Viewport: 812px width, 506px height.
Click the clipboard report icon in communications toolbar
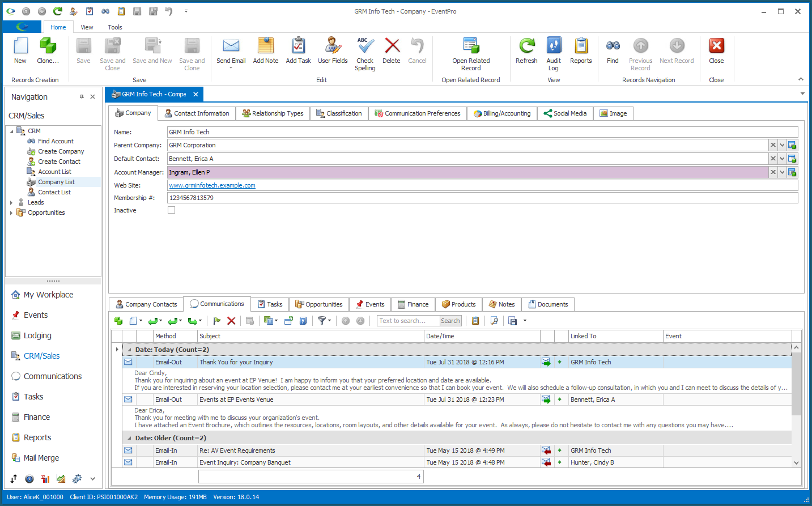click(475, 321)
